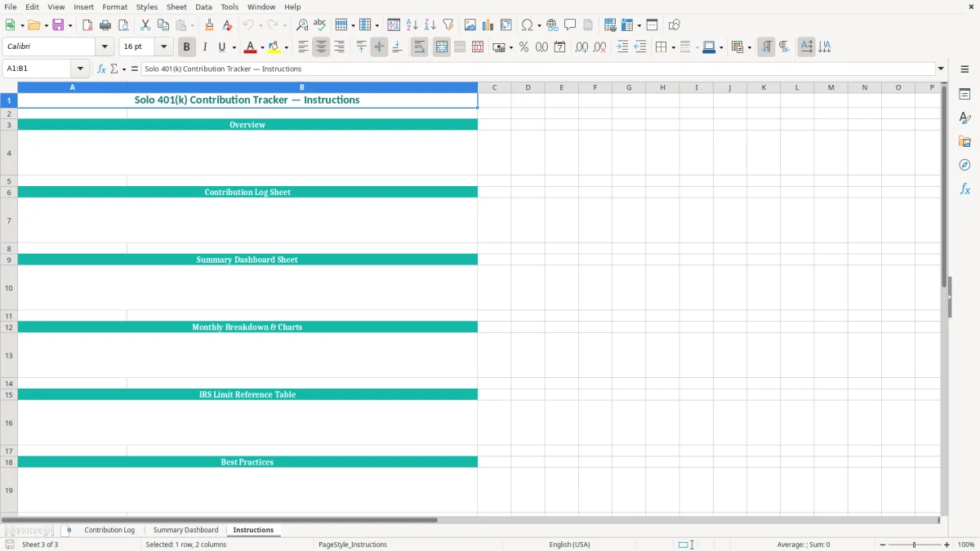
Task: Print the document via printer icon
Action: pos(105,25)
